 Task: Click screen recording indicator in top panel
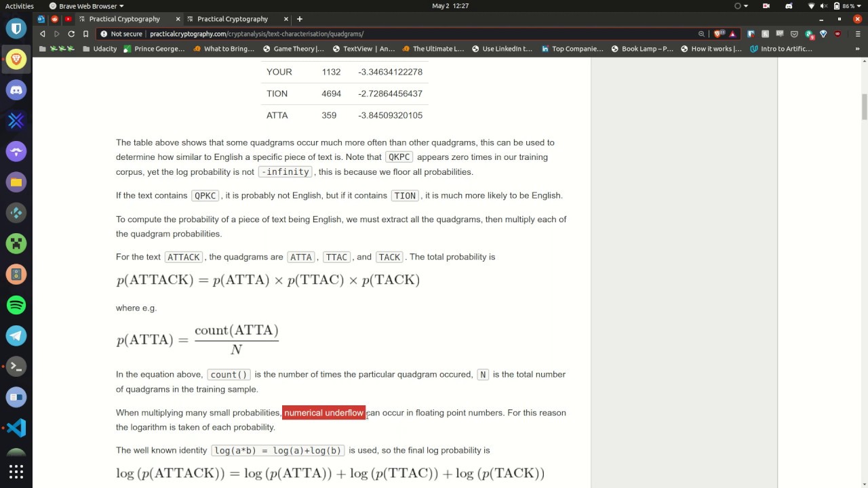tap(766, 6)
